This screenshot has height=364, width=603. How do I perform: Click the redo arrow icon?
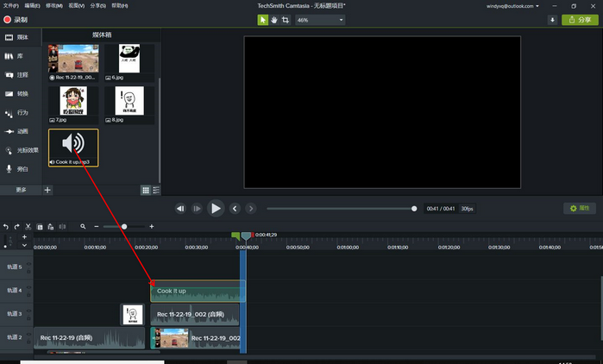coord(16,226)
